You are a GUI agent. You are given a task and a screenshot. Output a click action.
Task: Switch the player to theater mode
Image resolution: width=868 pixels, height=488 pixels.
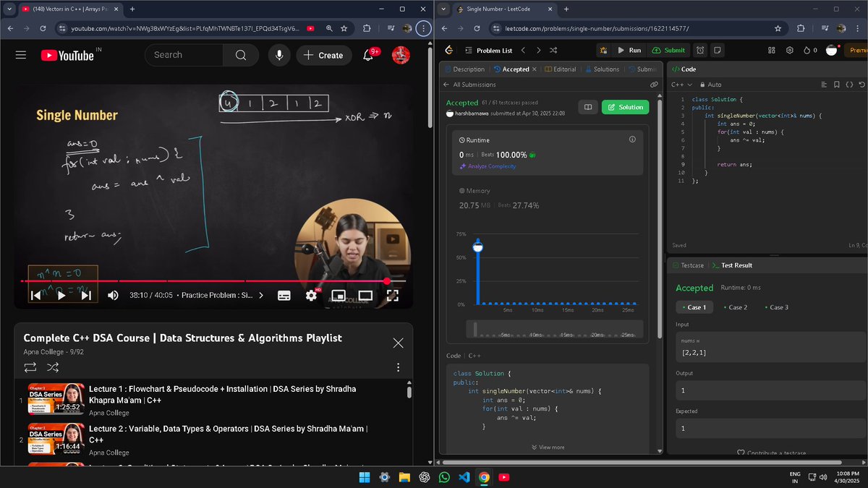(x=365, y=295)
